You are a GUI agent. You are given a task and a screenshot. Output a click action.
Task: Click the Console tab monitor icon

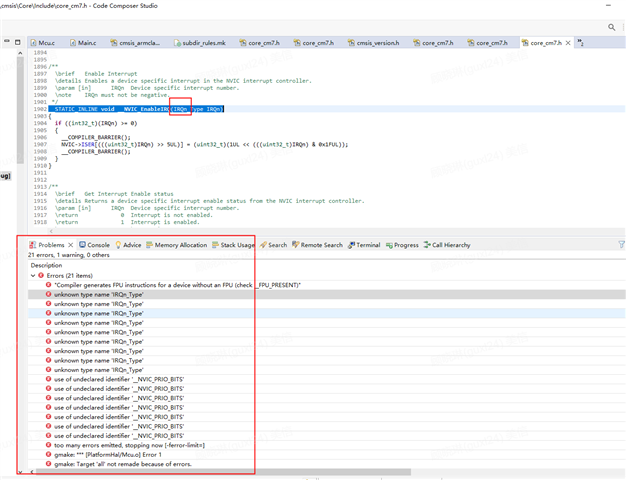pos(82,244)
